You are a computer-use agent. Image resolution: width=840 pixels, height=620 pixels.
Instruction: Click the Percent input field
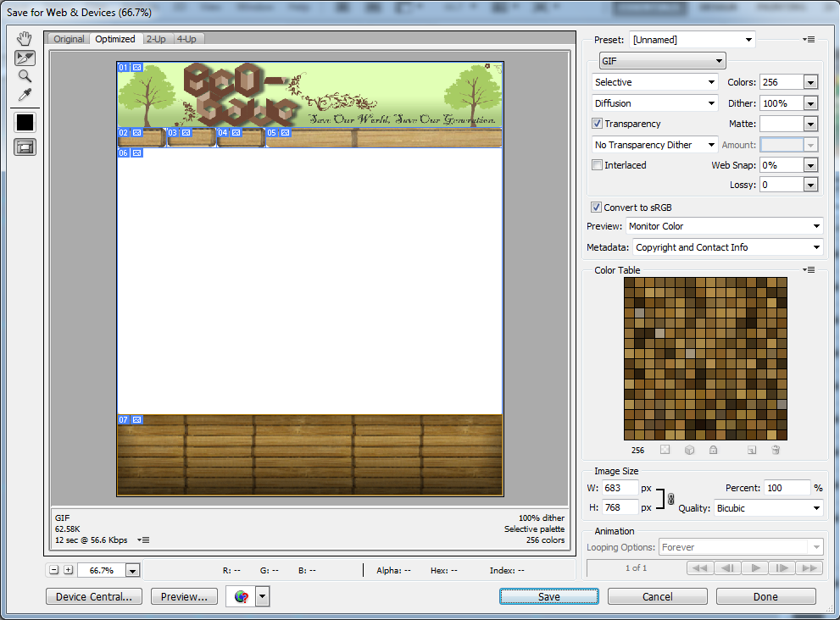click(x=787, y=488)
